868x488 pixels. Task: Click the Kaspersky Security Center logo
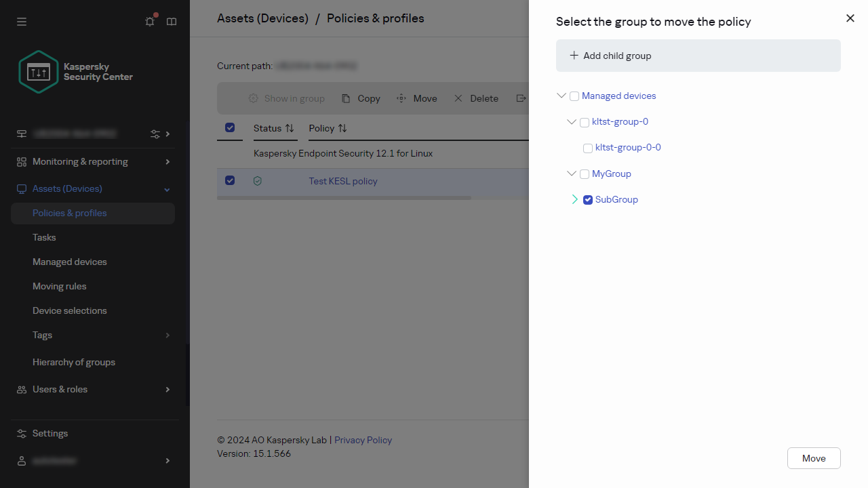[x=39, y=72]
